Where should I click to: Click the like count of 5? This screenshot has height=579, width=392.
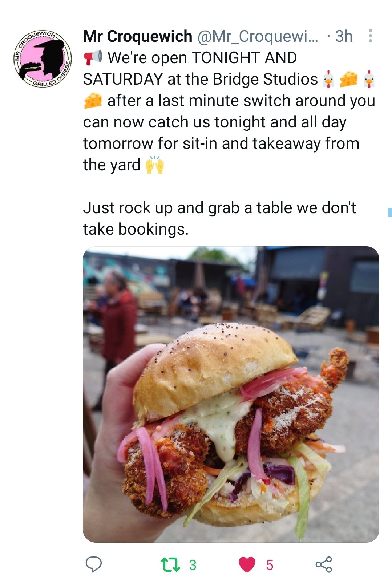click(x=269, y=565)
